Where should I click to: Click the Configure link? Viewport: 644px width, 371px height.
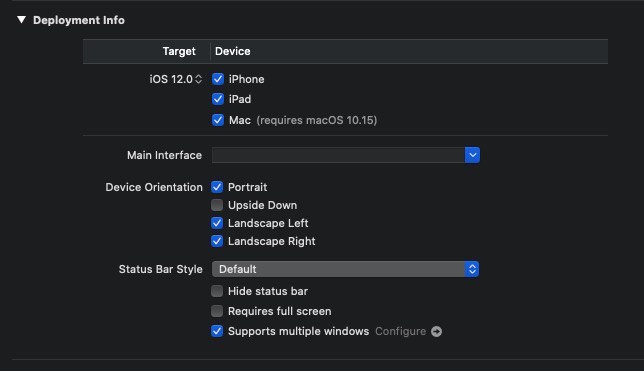[x=400, y=331]
